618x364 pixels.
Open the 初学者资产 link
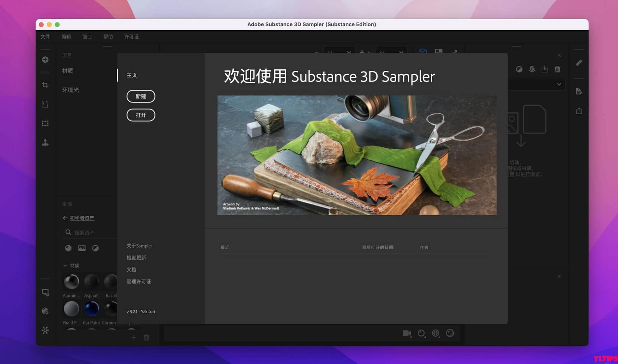click(x=81, y=218)
